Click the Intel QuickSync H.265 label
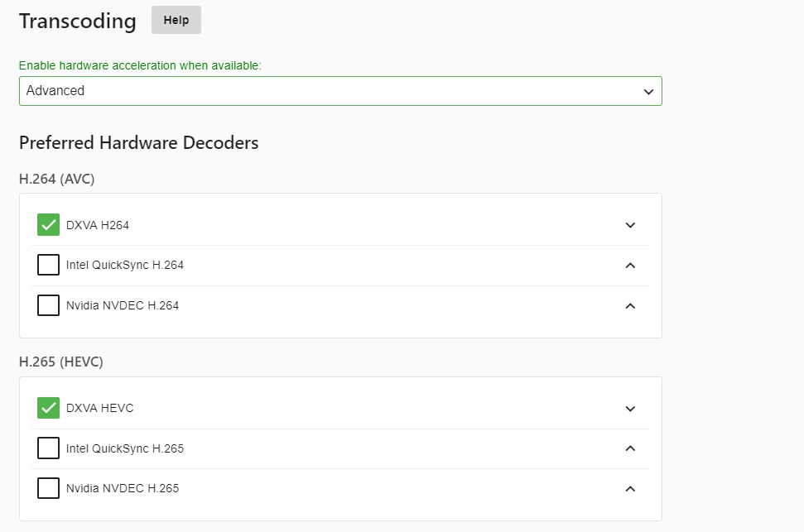The image size is (804, 532). point(124,448)
